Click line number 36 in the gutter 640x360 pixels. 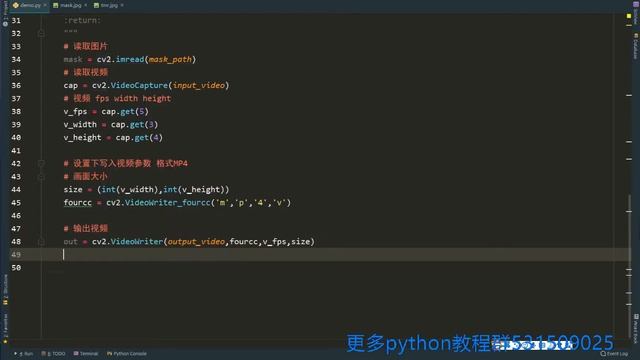[16, 86]
